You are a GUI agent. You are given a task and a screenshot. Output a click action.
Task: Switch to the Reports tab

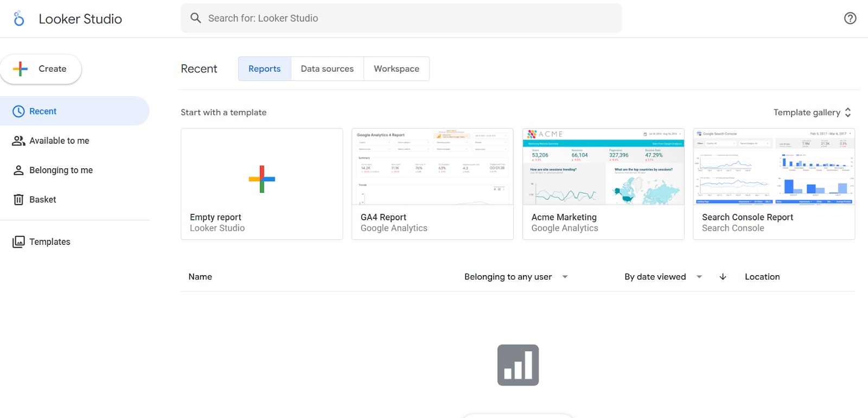265,69
